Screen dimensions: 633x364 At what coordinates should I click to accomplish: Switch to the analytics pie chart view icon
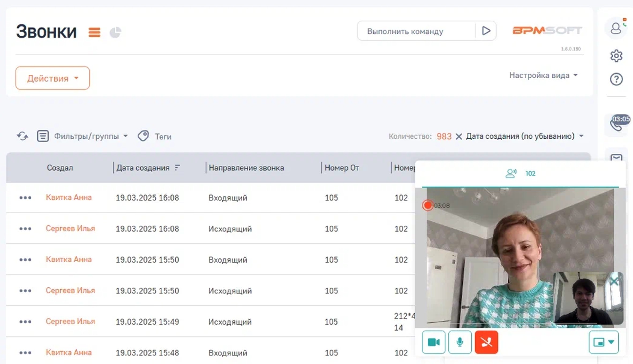[115, 32]
